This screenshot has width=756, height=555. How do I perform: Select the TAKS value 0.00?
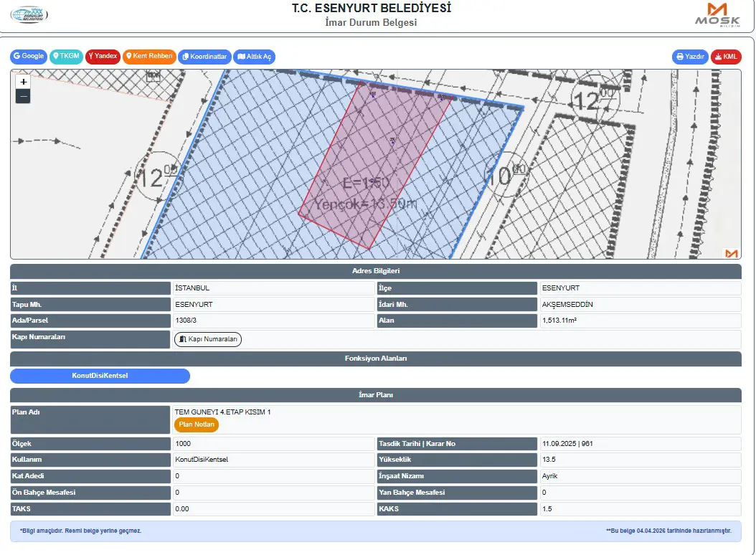pos(181,509)
